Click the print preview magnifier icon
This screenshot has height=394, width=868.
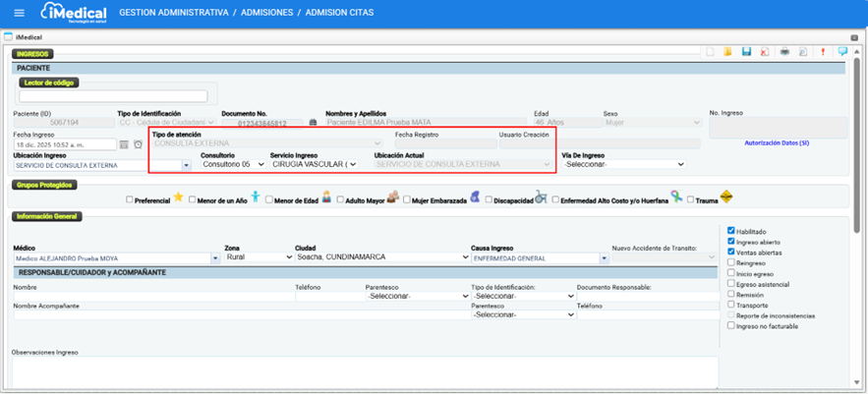pyautogui.click(x=803, y=52)
